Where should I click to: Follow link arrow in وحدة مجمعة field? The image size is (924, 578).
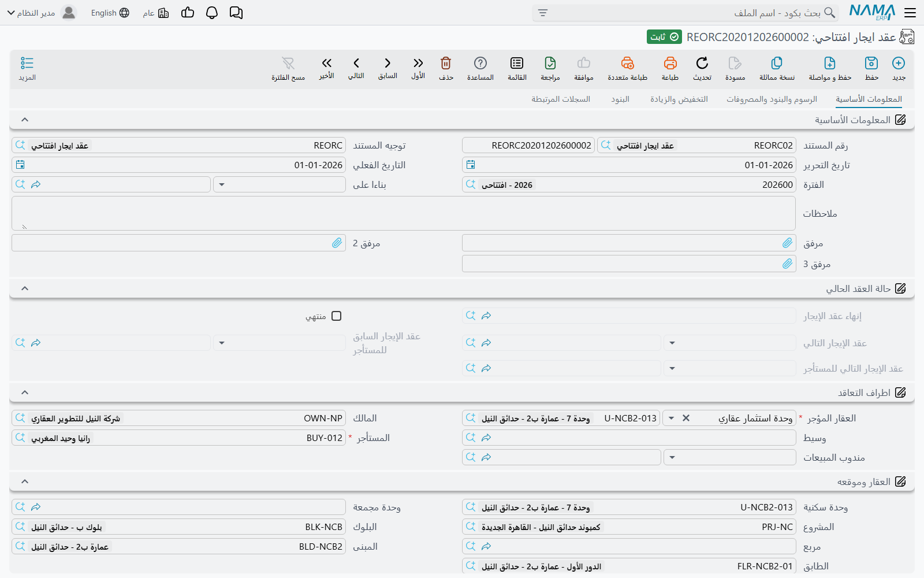click(36, 507)
